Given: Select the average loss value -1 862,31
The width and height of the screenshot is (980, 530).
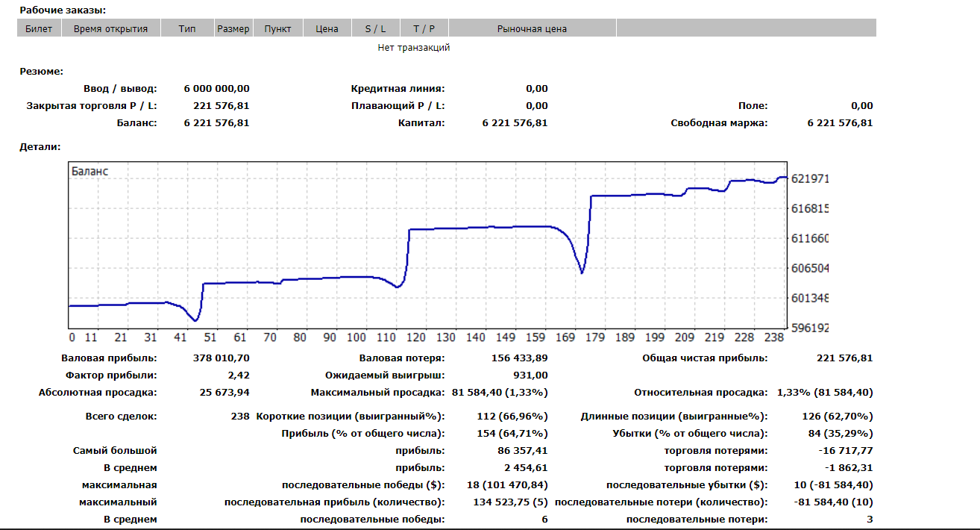Looking at the screenshot, I should (x=849, y=468).
